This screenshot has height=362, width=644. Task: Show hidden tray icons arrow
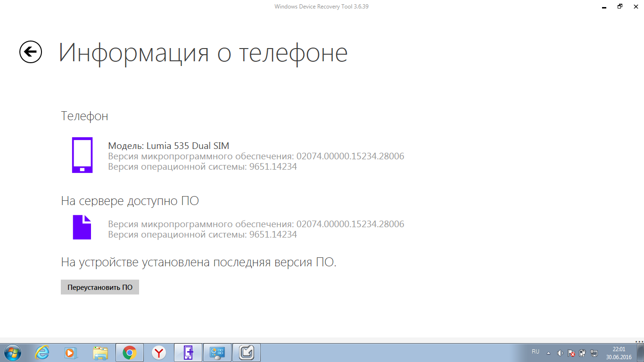coord(548,353)
